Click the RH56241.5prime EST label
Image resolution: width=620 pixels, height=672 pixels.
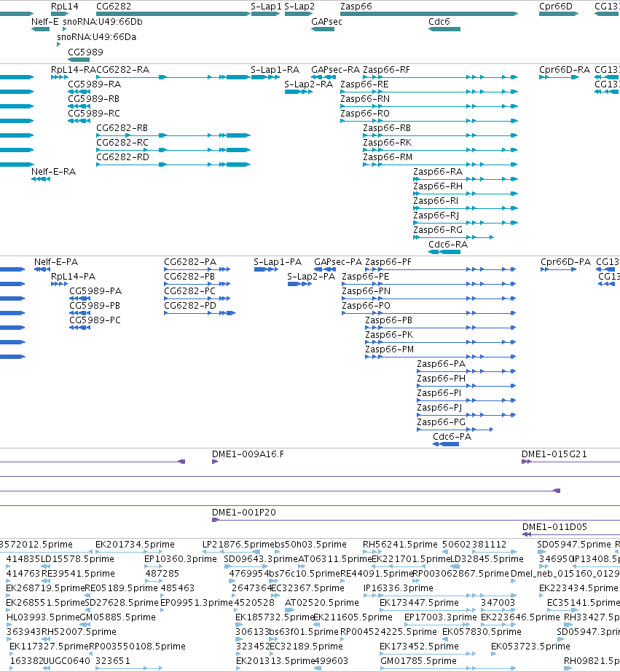click(400, 545)
